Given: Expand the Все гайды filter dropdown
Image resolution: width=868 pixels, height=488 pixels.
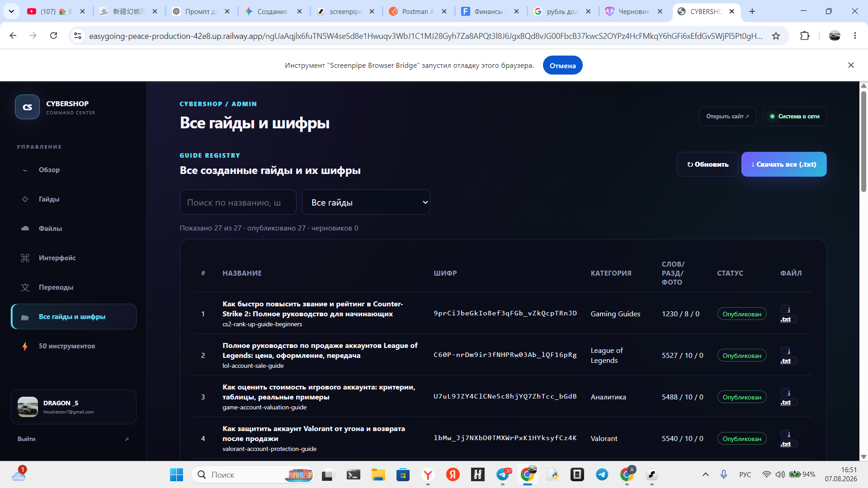Looking at the screenshot, I should click(366, 202).
